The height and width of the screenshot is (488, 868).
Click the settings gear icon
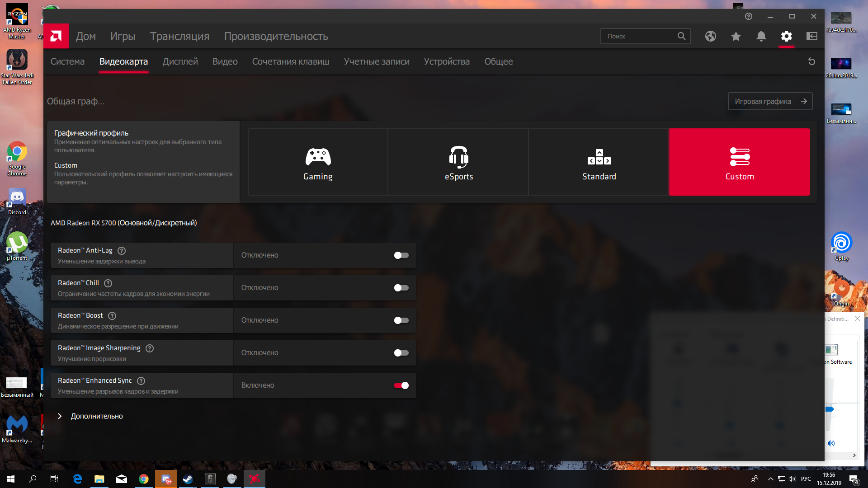click(x=786, y=36)
